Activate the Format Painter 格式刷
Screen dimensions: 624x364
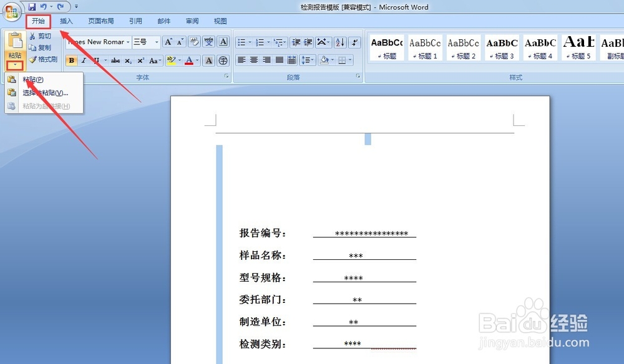click(x=43, y=59)
